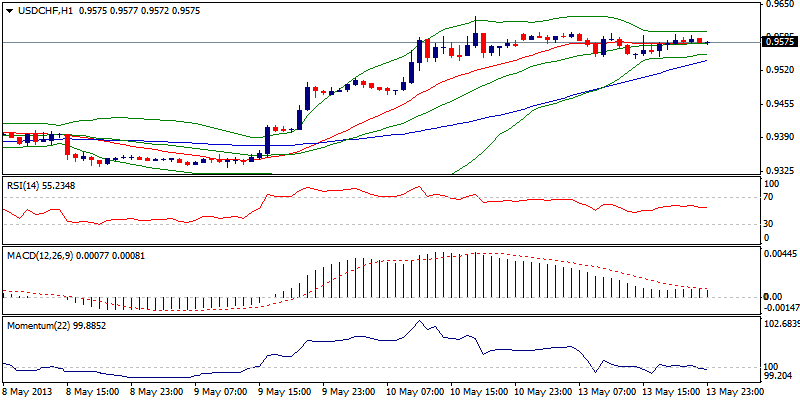
Task: Click the triangle arrow beside USDCHF,H1
Action: click(7, 10)
